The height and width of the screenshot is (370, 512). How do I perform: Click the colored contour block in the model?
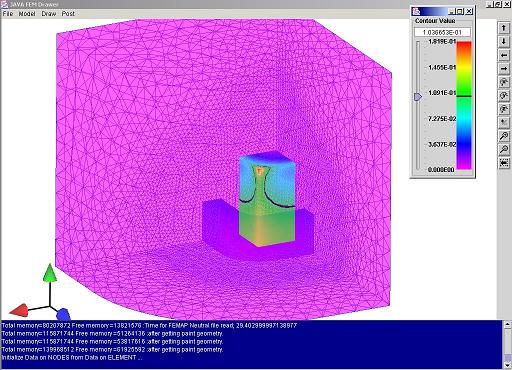point(267,200)
